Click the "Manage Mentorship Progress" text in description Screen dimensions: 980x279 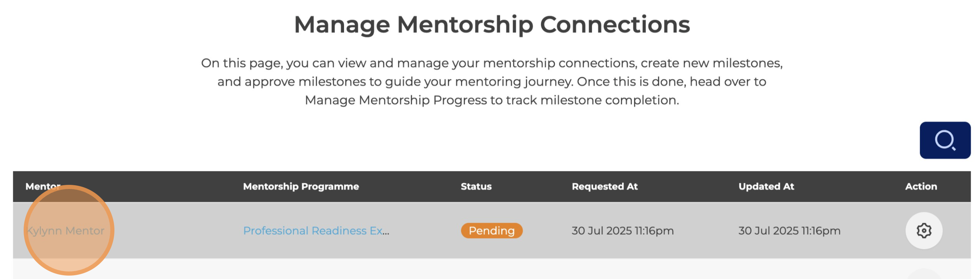396,100
